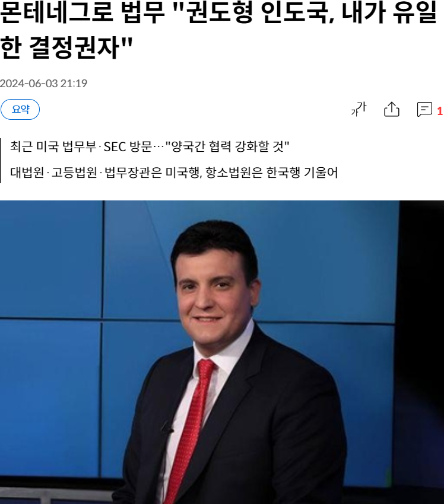Viewport: 444px width, 504px height.
Task: Click the text 항소법원은 한국행 기울어
Action: (x=271, y=173)
